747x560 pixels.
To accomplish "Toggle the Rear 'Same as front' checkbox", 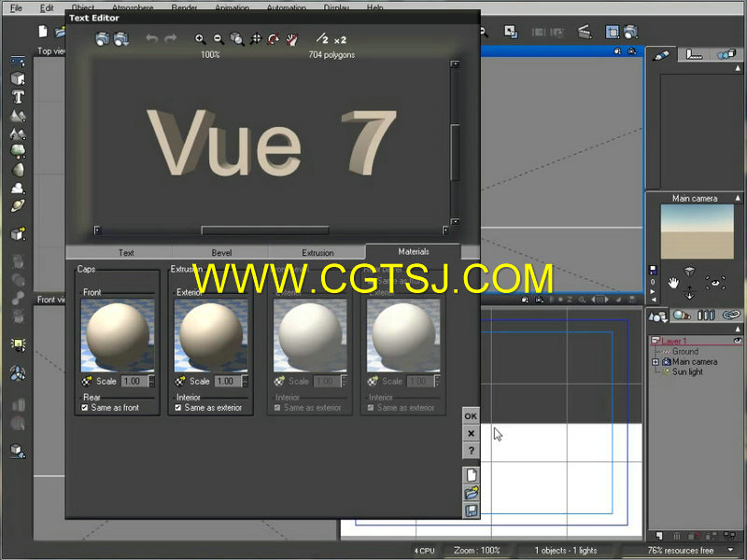I will pos(85,408).
